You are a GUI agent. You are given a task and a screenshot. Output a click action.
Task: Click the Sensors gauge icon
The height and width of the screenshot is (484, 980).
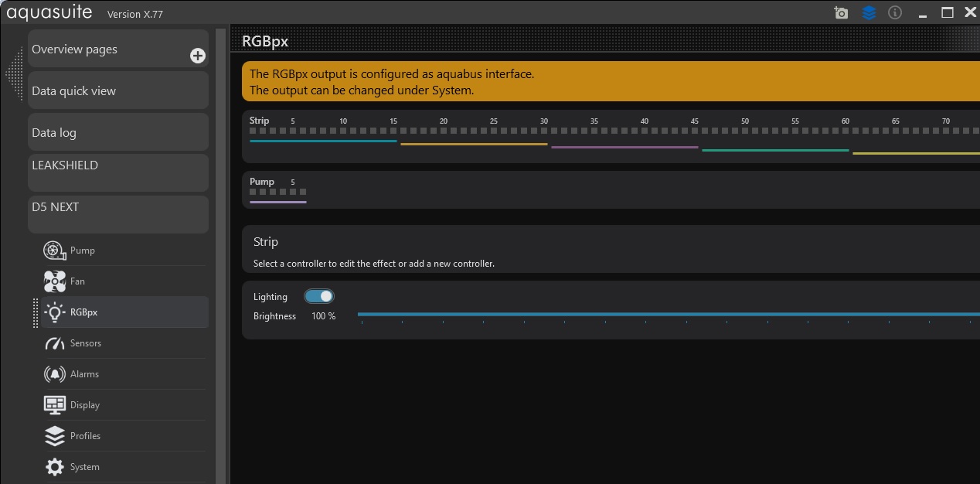[x=55, y=343]
